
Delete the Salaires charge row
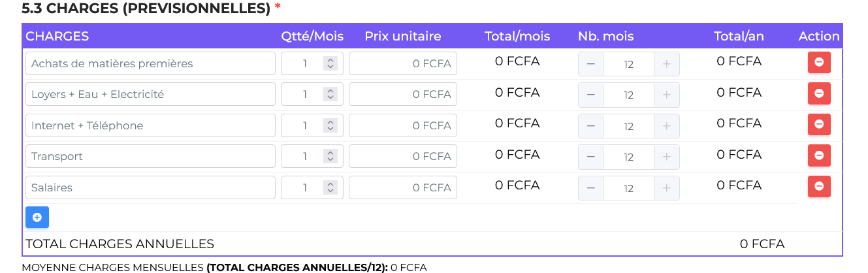click(x=819, y=187)
